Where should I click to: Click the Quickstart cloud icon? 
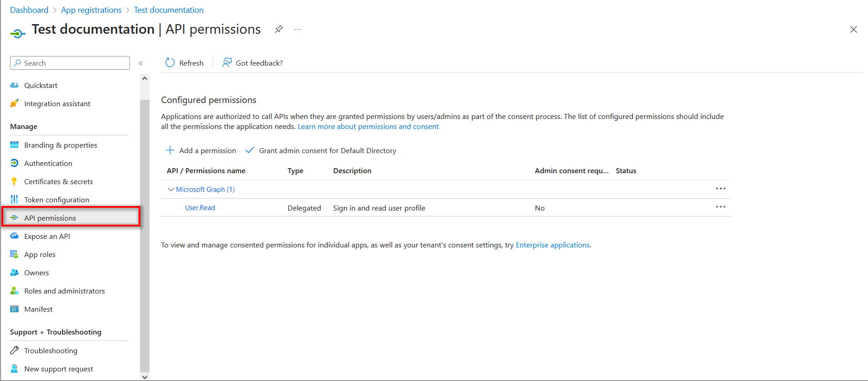pos(15,85)
